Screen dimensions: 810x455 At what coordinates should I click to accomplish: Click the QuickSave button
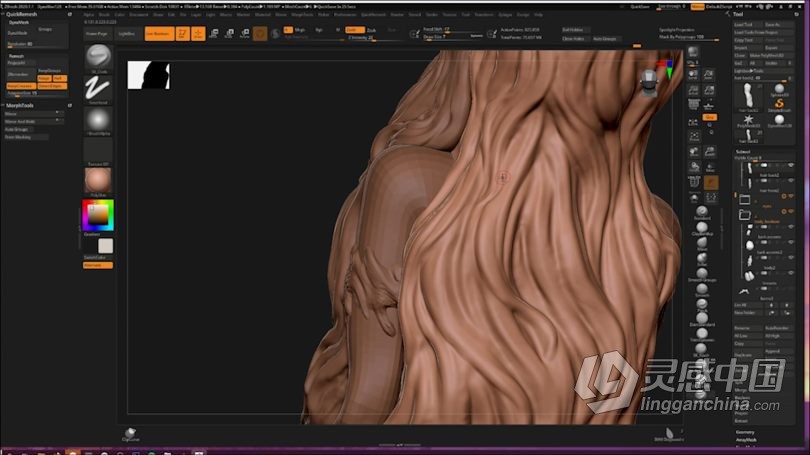pos(640,7)
